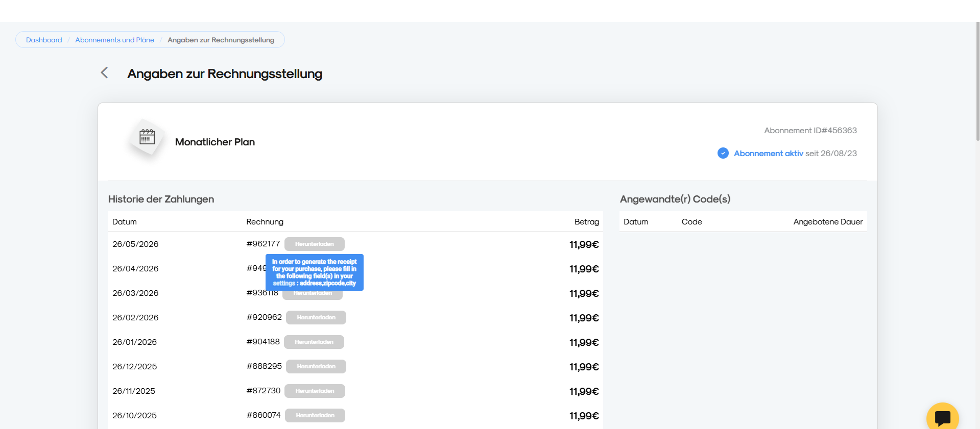Select the date 26/10/2025
Screen dimensions: 980x429
pos(134,415)
